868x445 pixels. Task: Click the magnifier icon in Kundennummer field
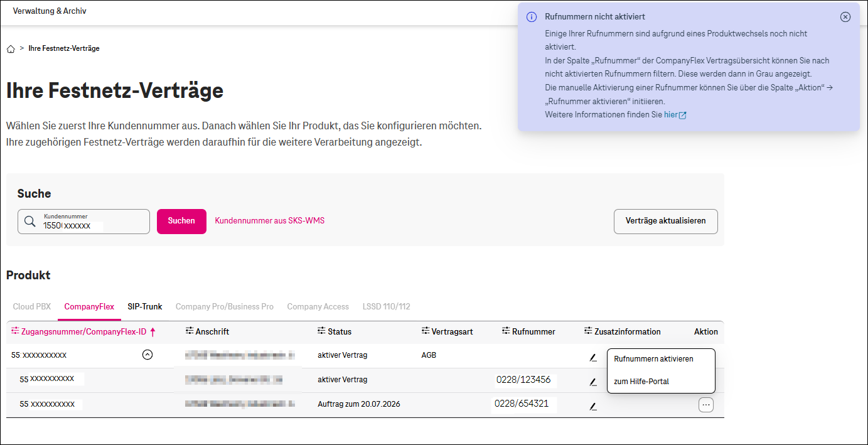29,222
